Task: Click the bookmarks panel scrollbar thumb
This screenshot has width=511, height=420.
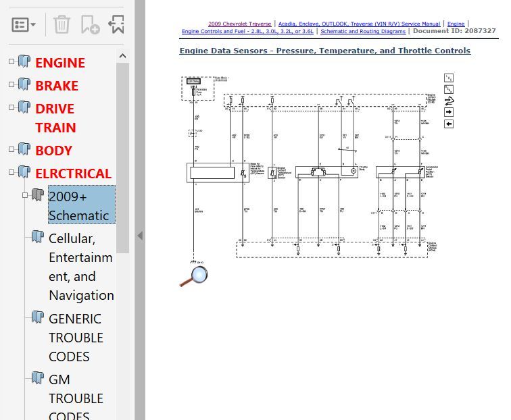Action: (x=122, y=157)
